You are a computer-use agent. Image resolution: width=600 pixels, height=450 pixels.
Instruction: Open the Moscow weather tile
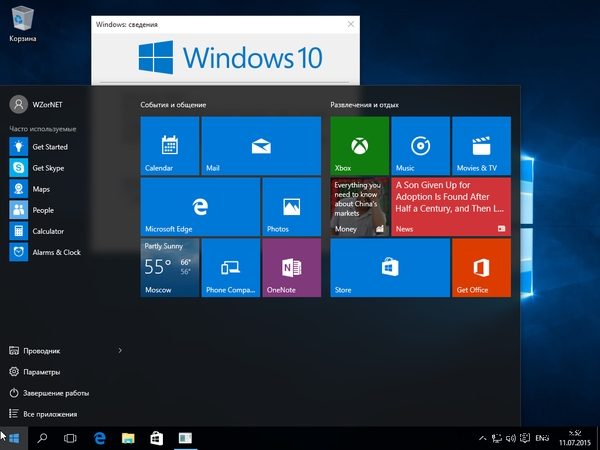[170, 267]
